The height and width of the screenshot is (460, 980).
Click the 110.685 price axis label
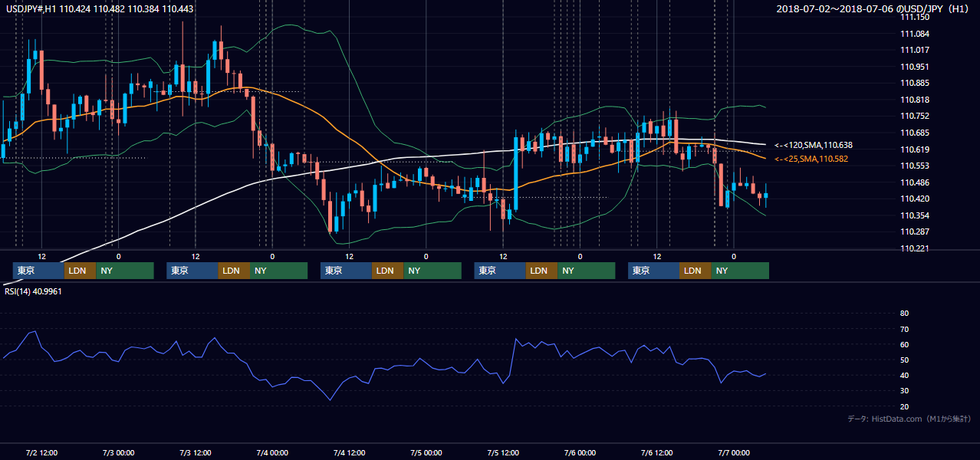(x=914, y=133)
